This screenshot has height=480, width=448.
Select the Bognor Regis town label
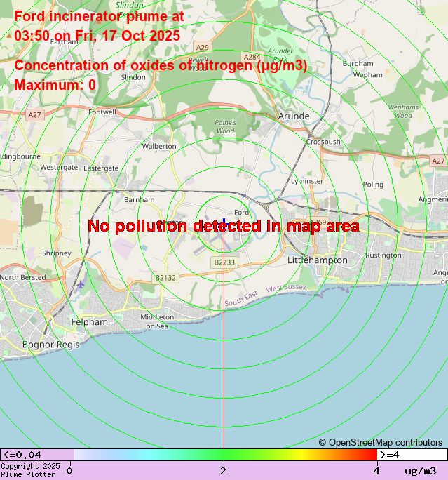pos(51,345)
